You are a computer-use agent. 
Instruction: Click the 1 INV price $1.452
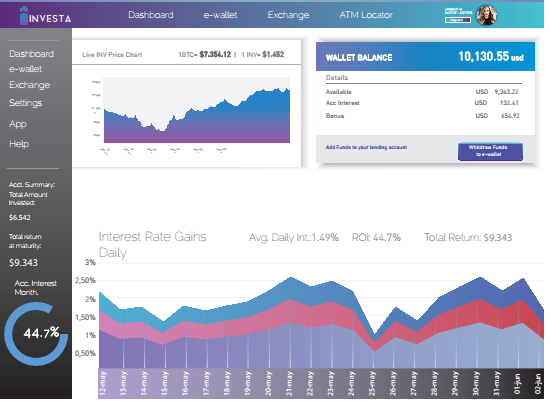pyautogui.click(x=263, y=54)
